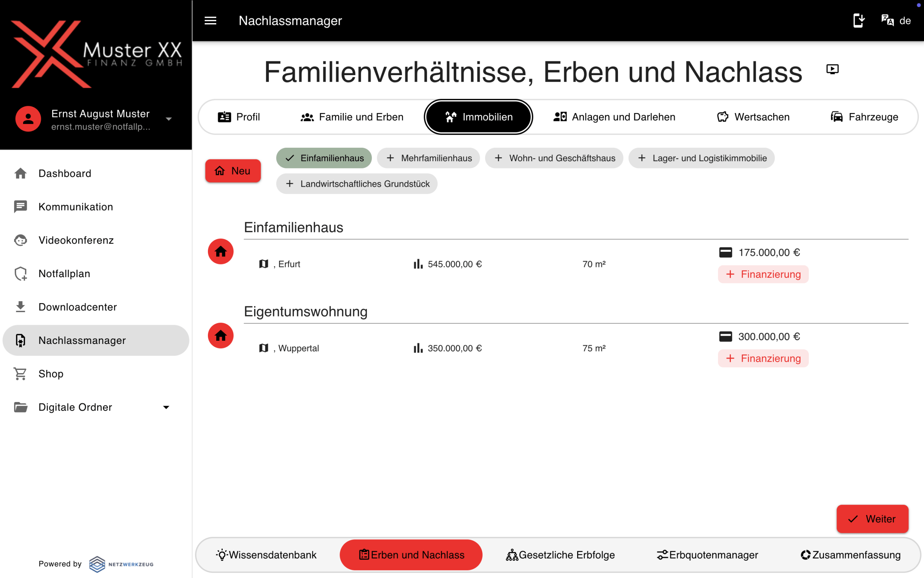Click the Eigentumswohnung section heading
The image size is (924, 578).
click(306, 311)
